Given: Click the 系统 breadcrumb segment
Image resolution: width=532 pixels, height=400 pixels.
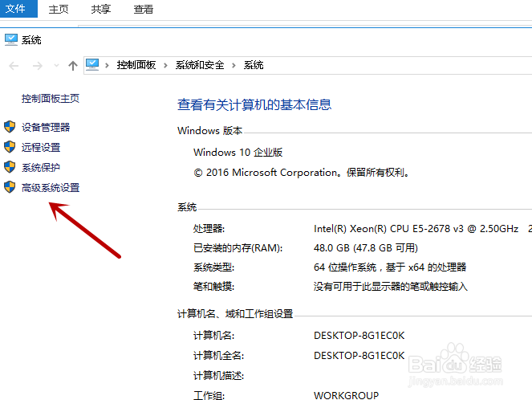Looking at the screenshot, I should click(254, 65).
